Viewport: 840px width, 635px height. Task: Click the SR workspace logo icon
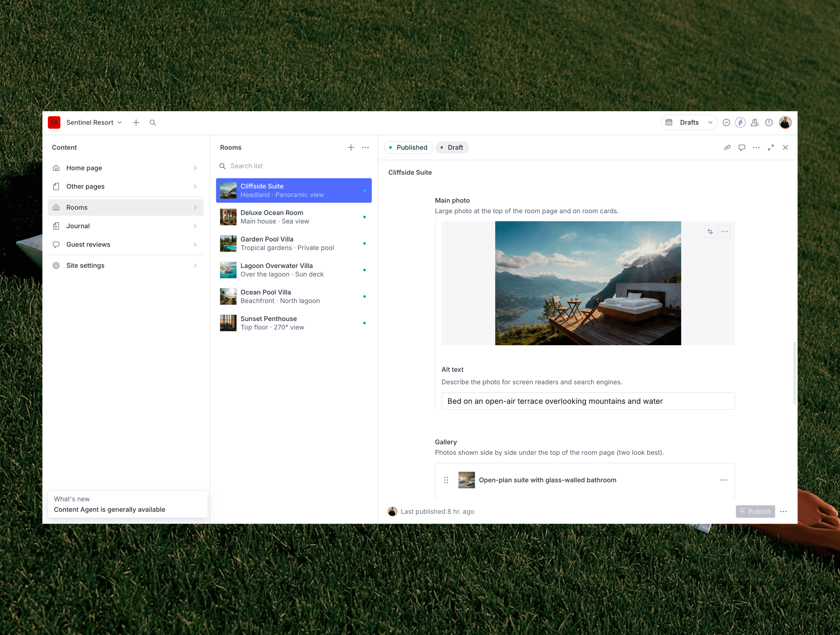pos(54,122)
